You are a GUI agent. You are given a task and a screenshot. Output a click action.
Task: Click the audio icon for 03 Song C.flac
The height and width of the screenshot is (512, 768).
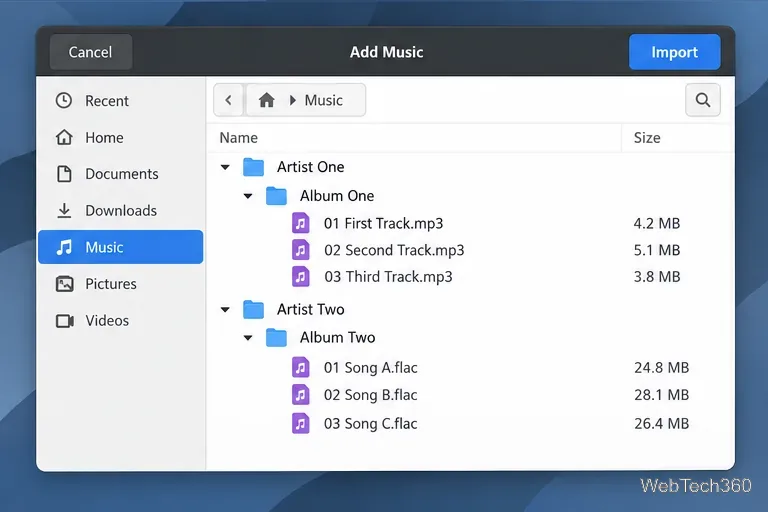coord(301,423)
